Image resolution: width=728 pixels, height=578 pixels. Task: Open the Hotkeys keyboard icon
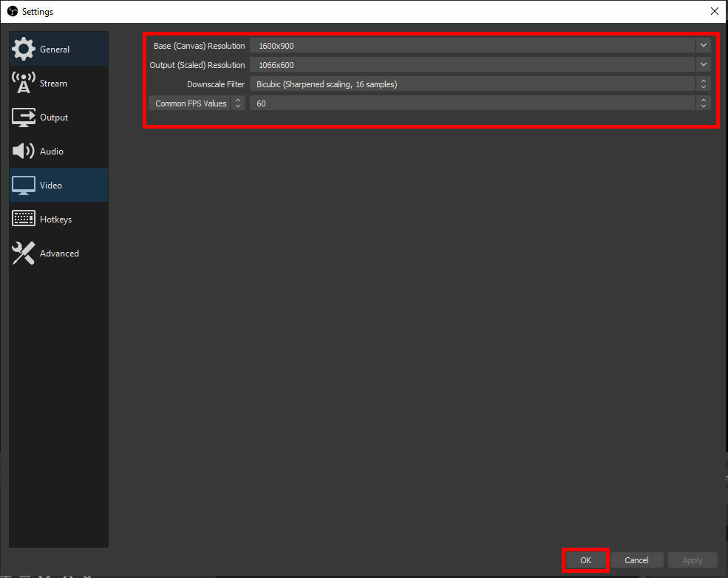coord(23,219)
